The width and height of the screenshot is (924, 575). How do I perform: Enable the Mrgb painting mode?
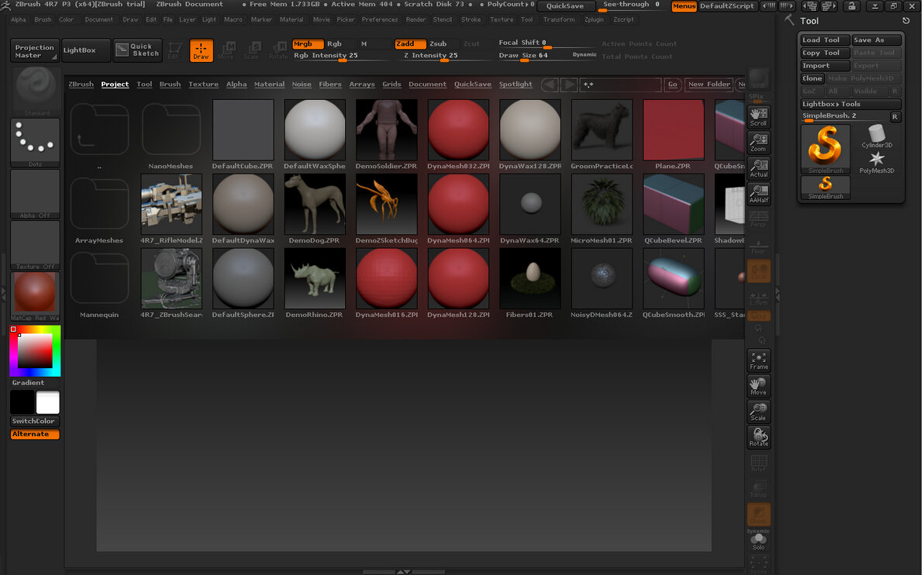(308, 44)
